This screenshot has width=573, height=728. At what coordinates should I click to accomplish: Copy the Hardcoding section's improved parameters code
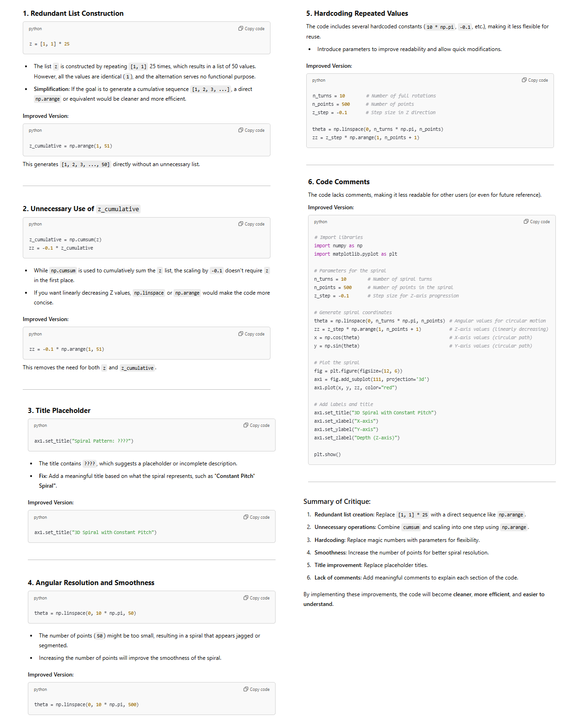pyautogui.click(x=535, y=80)
